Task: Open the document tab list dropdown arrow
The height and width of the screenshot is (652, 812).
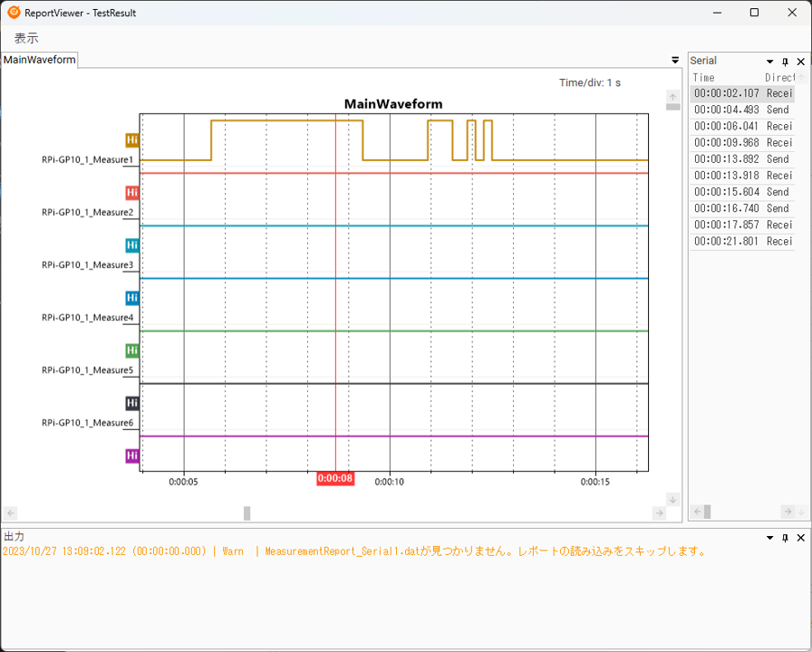Action: point(675,60)
